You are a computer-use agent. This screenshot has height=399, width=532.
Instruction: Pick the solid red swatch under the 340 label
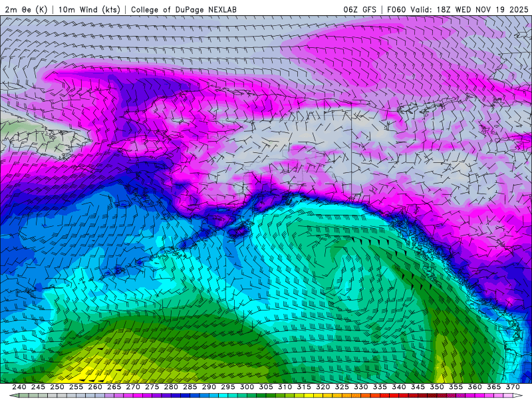pyautogui.click(x=394, y=396)
